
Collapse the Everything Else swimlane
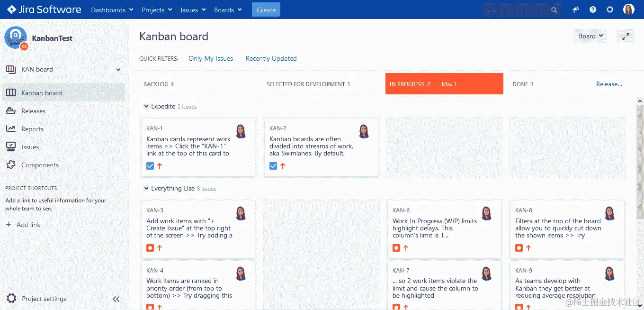[x=146, y=189]
